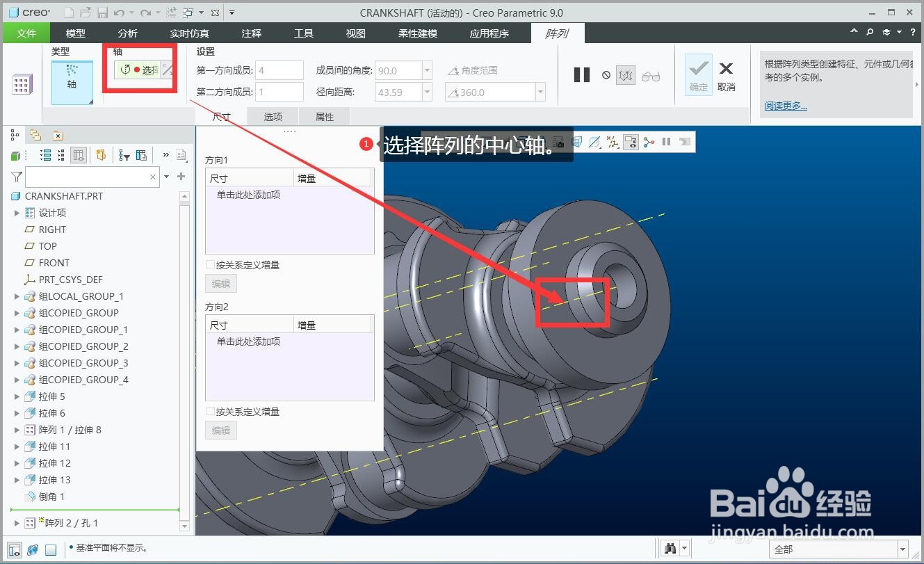Switch to the 柔性建模 flexible modeling tab
The height and width of the screenshot is (564, 924).
(x=418, y=33)
